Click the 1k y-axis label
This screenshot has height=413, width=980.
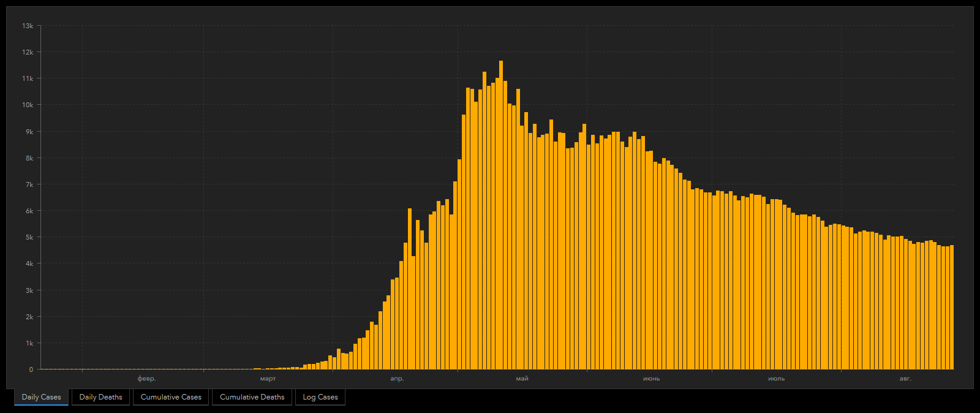pos(29,343)
